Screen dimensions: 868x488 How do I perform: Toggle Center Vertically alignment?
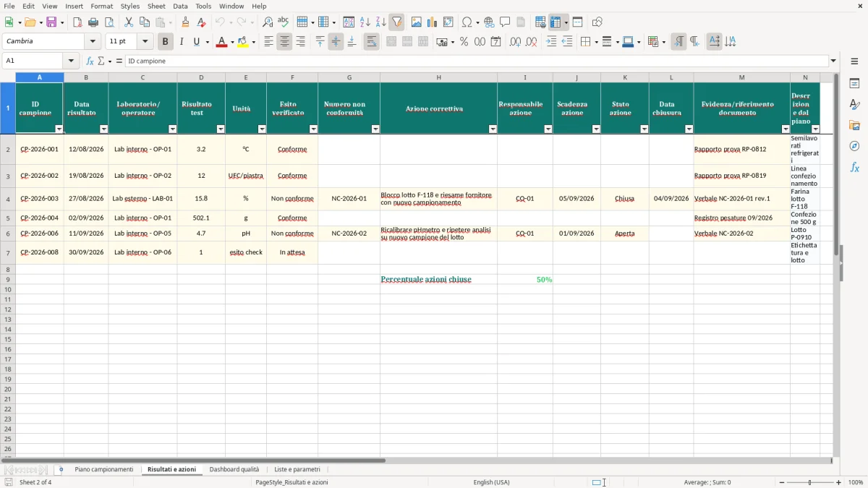coord(336,42)
